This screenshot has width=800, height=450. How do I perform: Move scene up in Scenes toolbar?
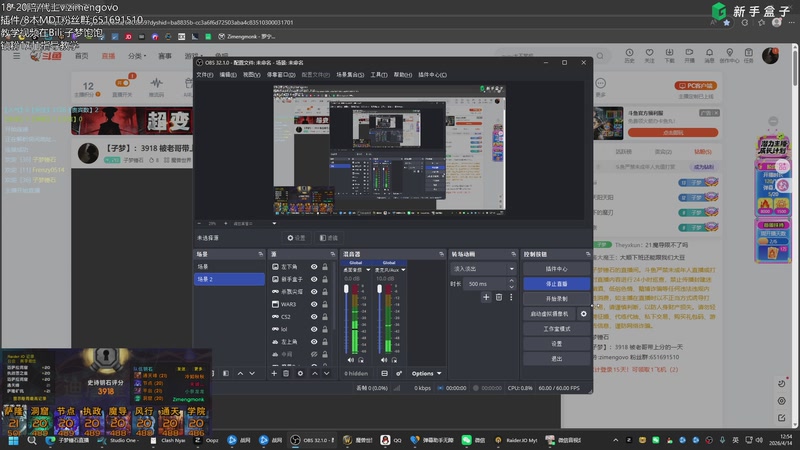[240, 373]
